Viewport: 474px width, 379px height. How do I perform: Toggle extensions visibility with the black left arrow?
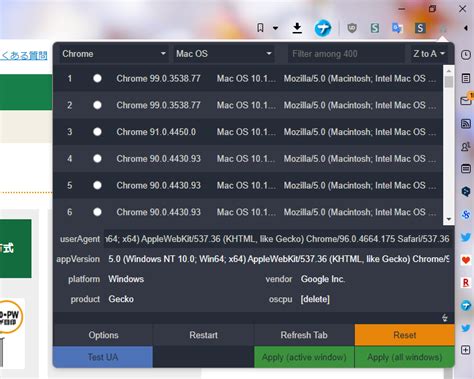pyautogui.click(x=466, y=28)
